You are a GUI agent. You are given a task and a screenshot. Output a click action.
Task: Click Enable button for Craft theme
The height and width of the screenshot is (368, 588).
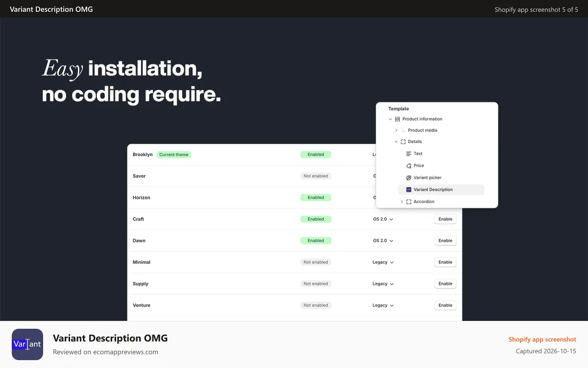pos(445,219)
